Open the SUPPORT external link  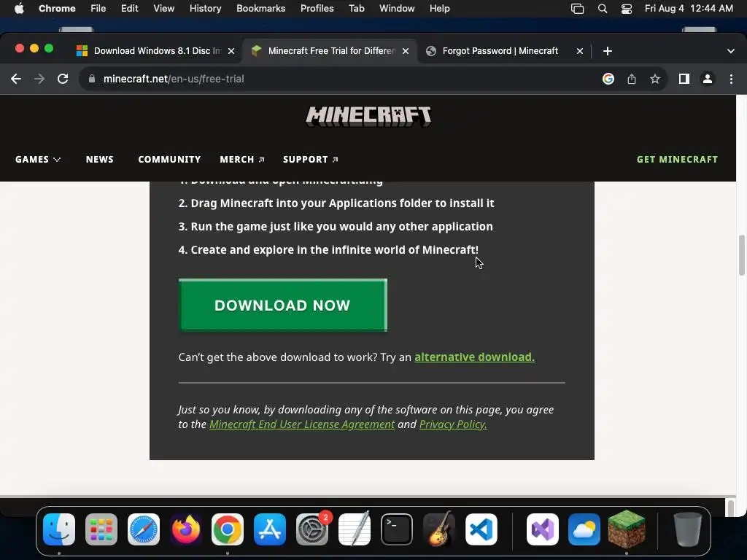[311, 160]
